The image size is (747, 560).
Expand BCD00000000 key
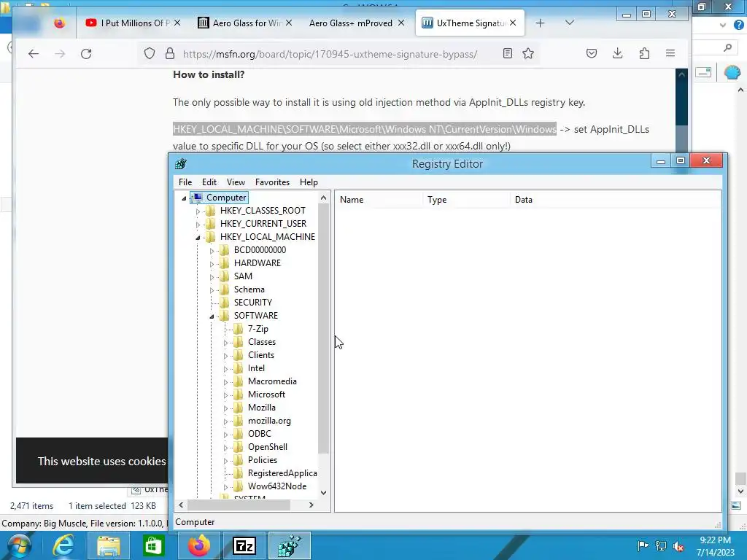(x=212, y=251)
